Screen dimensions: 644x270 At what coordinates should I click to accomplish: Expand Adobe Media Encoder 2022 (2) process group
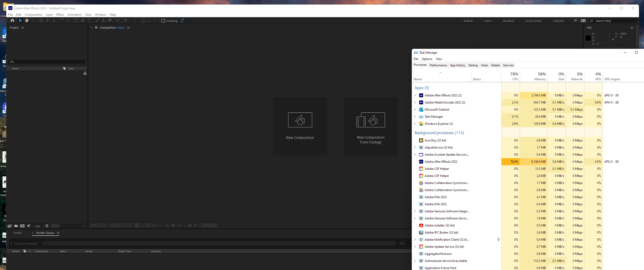(x=415, y=102)
